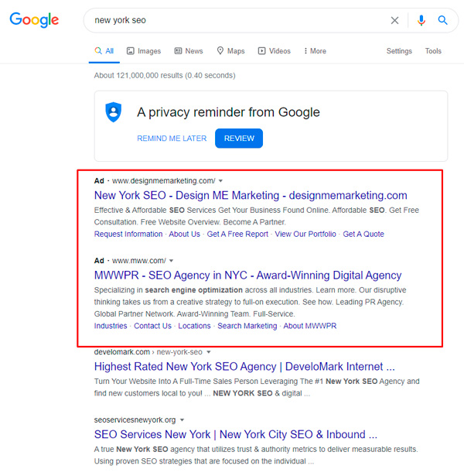Open the New York SEO - Design ME Marketing ad

coord(251,195)
